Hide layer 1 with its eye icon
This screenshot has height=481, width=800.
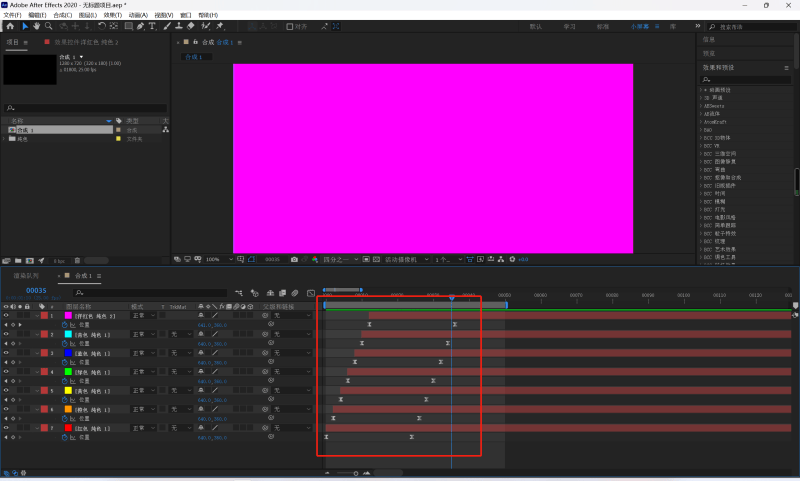[x=6, y=316]
